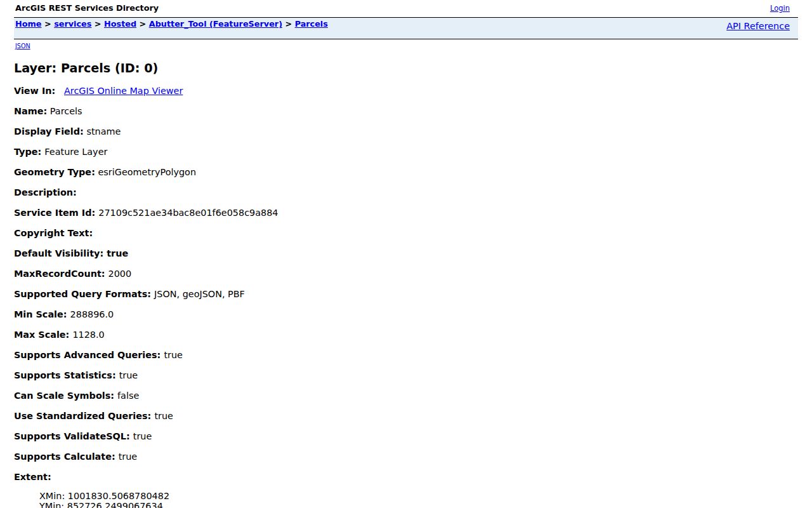
Task: Click the Display Field value stname
Action: pos(103,131)
